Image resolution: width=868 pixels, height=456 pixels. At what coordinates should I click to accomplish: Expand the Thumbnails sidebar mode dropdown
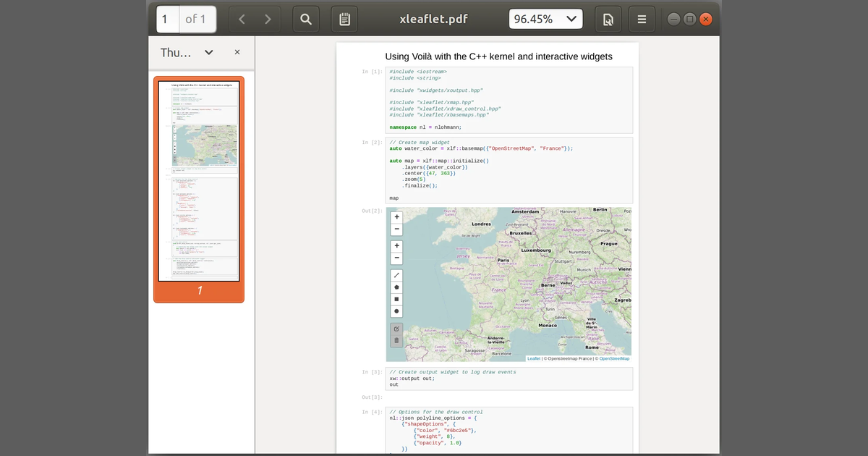[208, 52]
